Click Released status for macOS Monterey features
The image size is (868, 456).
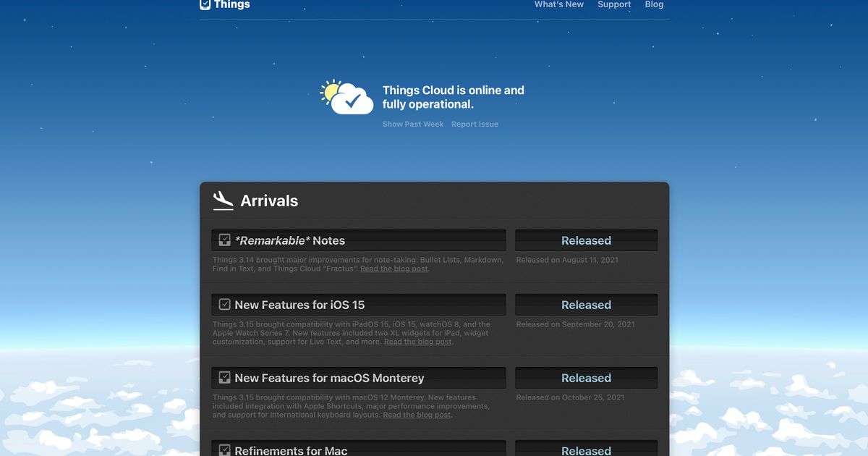[x=586, y=378]
